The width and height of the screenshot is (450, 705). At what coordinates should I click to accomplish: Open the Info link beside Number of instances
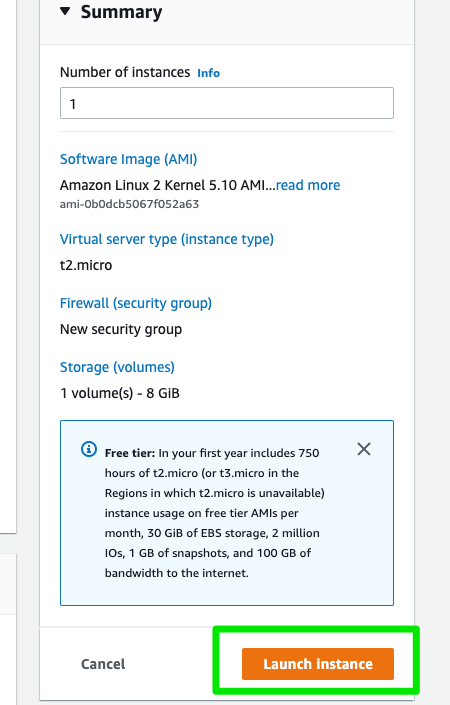point(209,73)
